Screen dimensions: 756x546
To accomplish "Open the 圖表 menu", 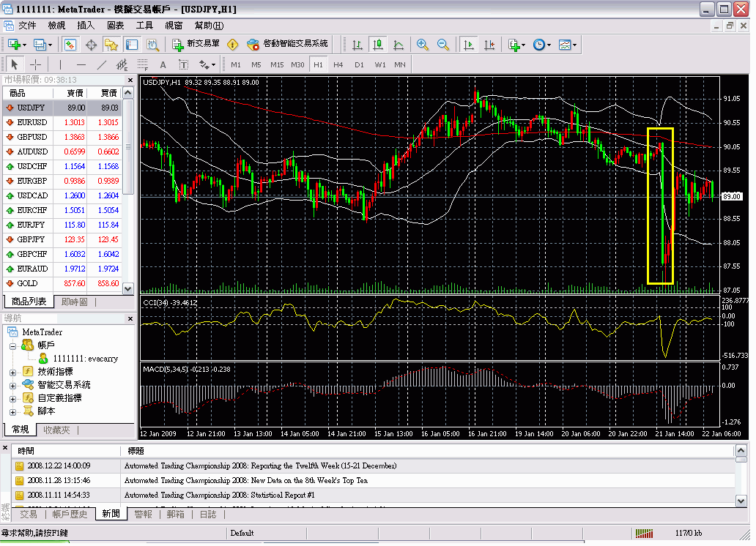I will [116, 24].
